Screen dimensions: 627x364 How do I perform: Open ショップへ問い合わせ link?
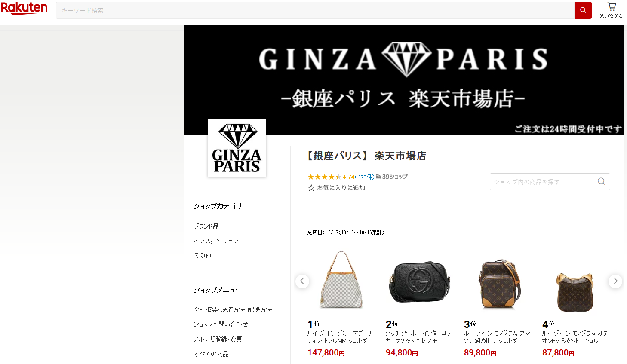[221, 324]
